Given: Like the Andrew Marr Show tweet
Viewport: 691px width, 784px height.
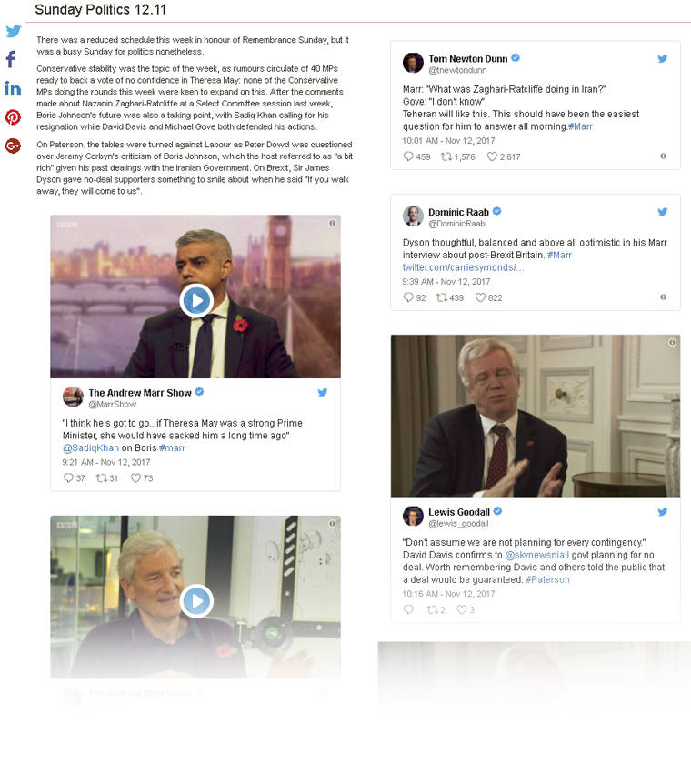Looking at the screenshot, I should pos(142,478).
